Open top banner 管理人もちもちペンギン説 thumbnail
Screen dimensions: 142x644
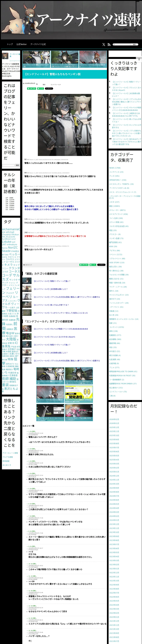(x=36, y=59)
